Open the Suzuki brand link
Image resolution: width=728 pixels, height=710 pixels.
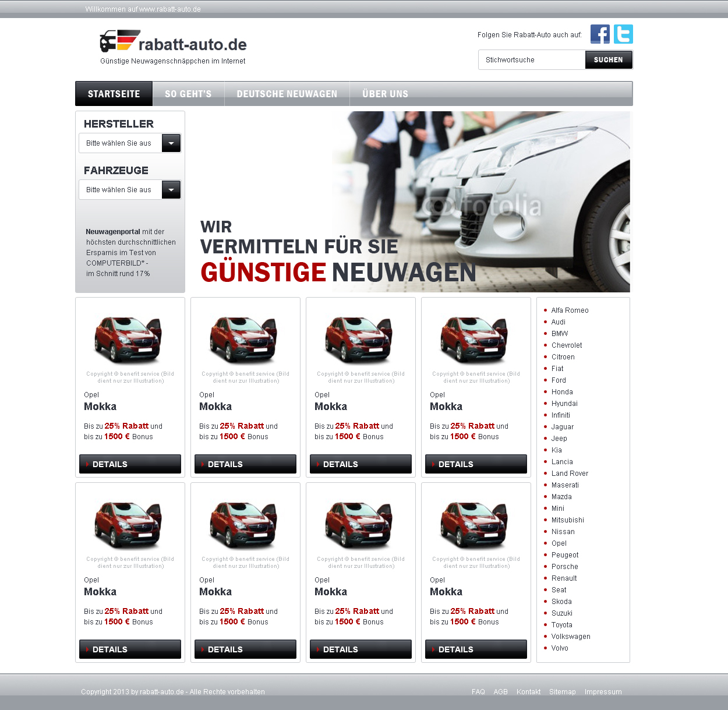click(x=562, y=613)
